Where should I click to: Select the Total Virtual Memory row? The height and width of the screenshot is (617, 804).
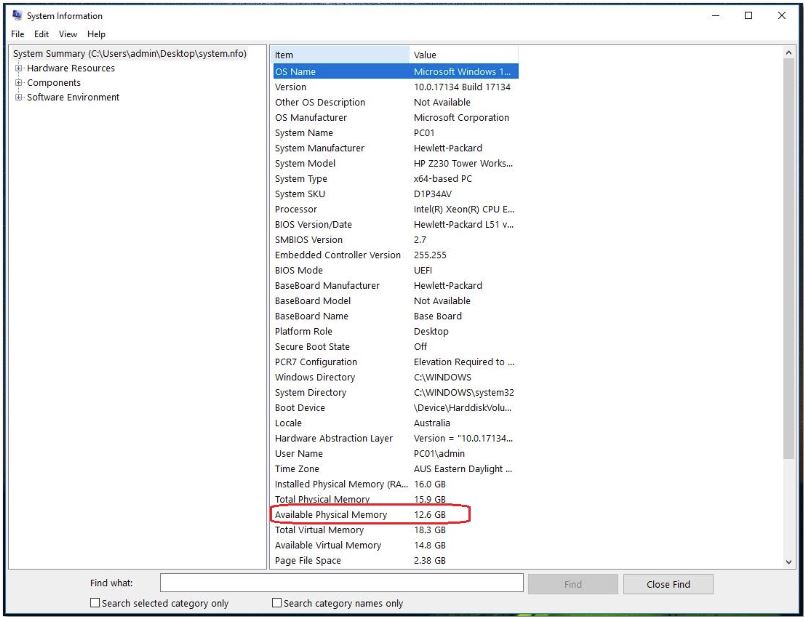coord(396,530)
